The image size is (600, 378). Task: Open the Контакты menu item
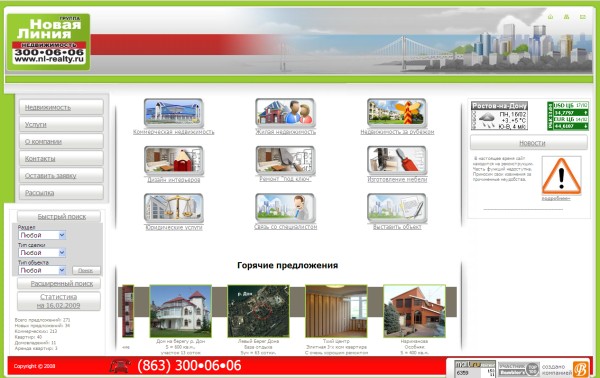pos(61,158)
